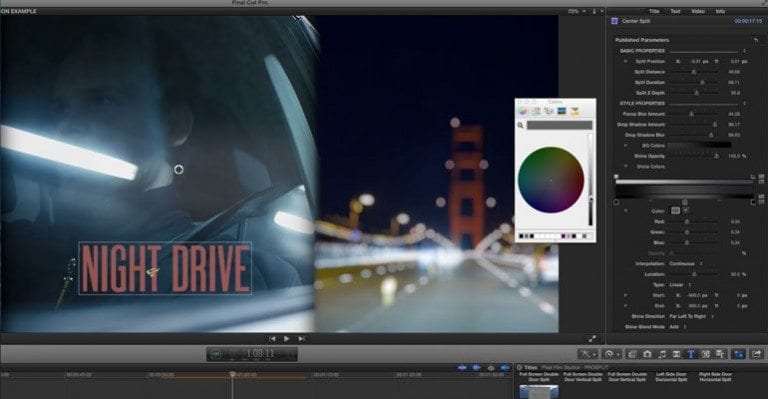This screenshot has width=768, height=399.
Task: Open the Enhancements magic wand menu
Action: (x=588, y=354)
